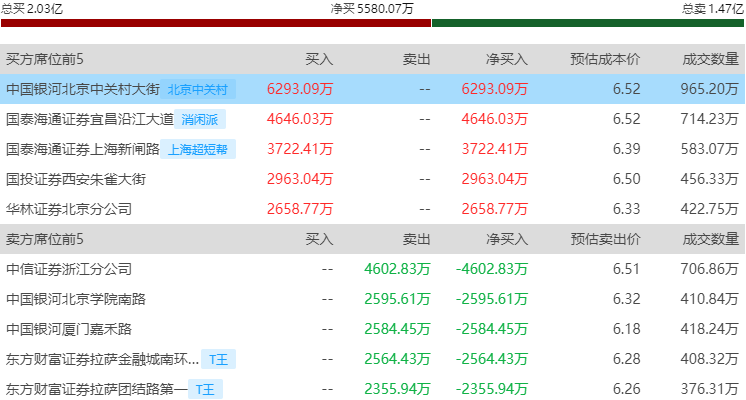
Task: Click sell price 6.18 cell
Action: [627, 329]
